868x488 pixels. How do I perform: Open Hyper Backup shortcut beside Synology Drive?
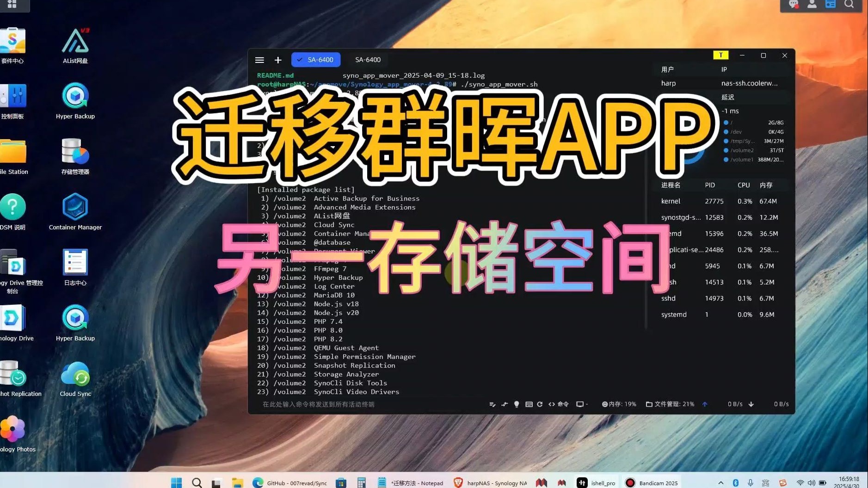(75, 323)
